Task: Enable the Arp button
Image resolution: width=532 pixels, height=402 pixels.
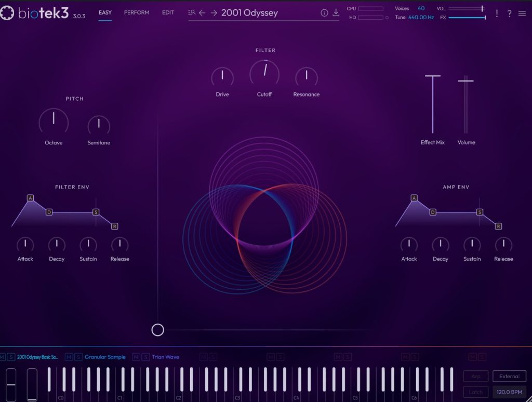Action: 476,377
